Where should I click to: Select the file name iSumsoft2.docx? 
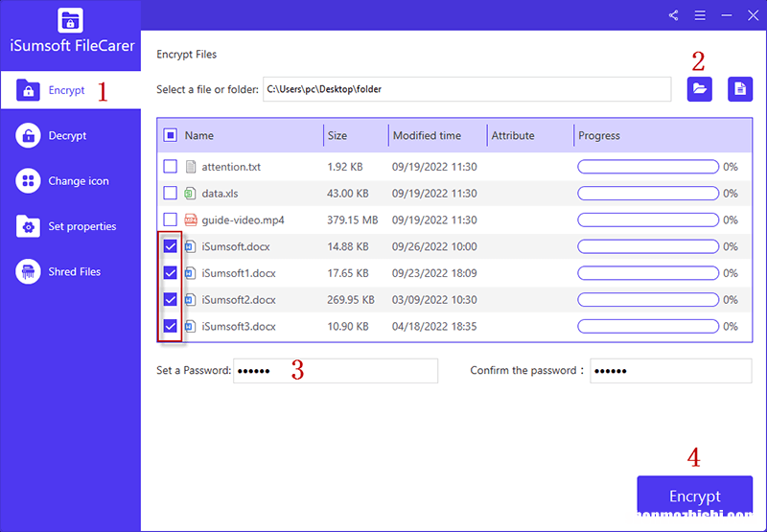click(239, 300)
